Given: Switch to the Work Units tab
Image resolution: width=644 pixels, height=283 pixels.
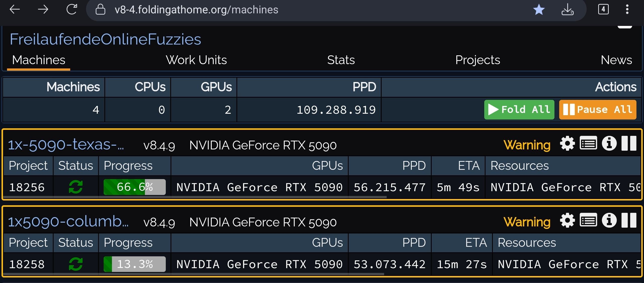Looking at the screenshot, I should click(196, 60).
